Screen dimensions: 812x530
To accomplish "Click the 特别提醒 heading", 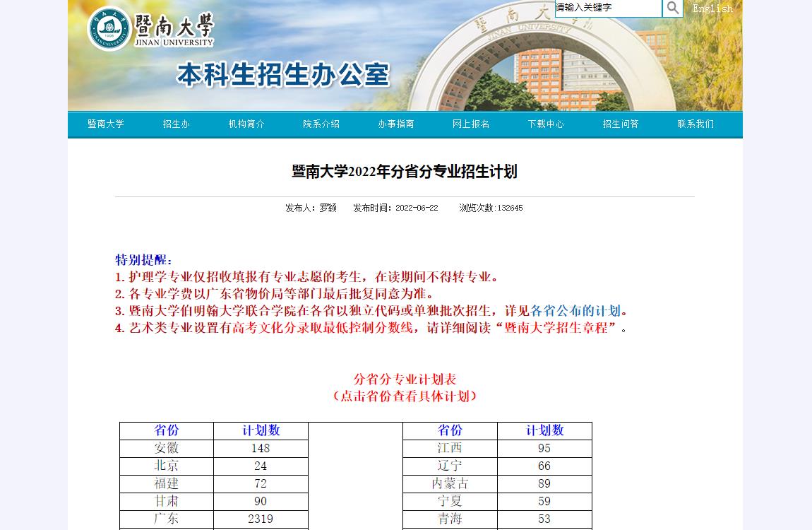I will (x=143, y=259).
